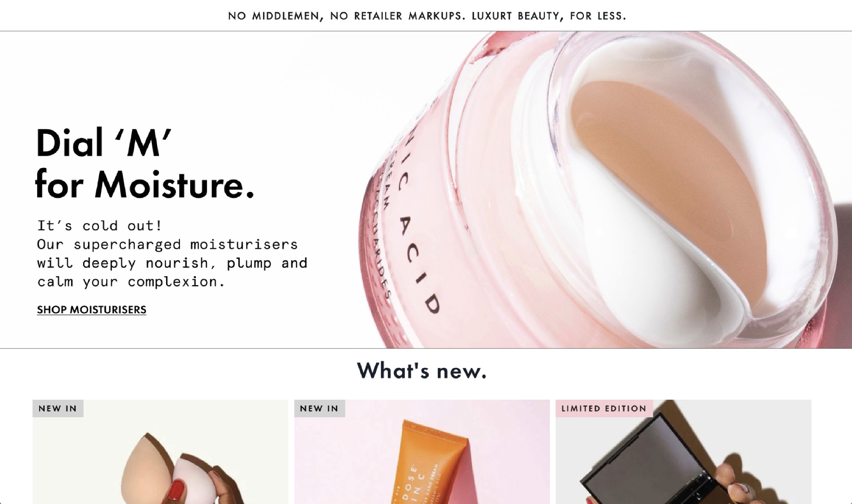Click the "It's cold out!" line
Image resolution: width=852 pixels, height=504 pixels.
click(x=100, y=225)
